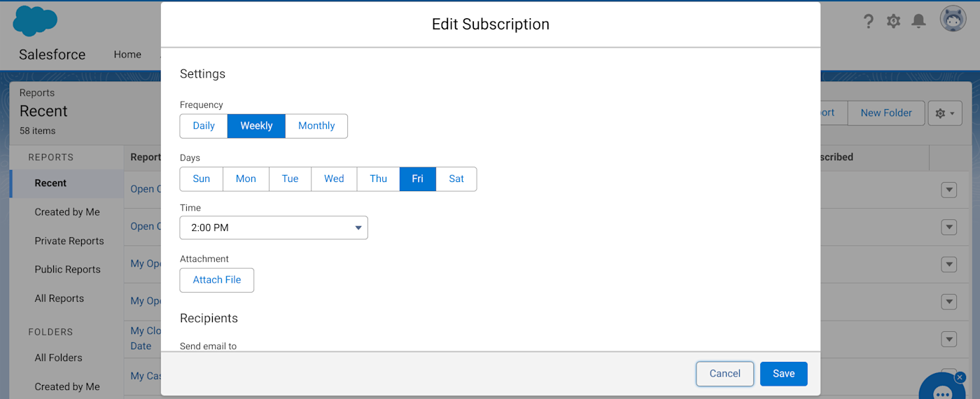This screenshot has height=399, width=980.
Task: Save the subscription settings
Action: click(784, 374)
